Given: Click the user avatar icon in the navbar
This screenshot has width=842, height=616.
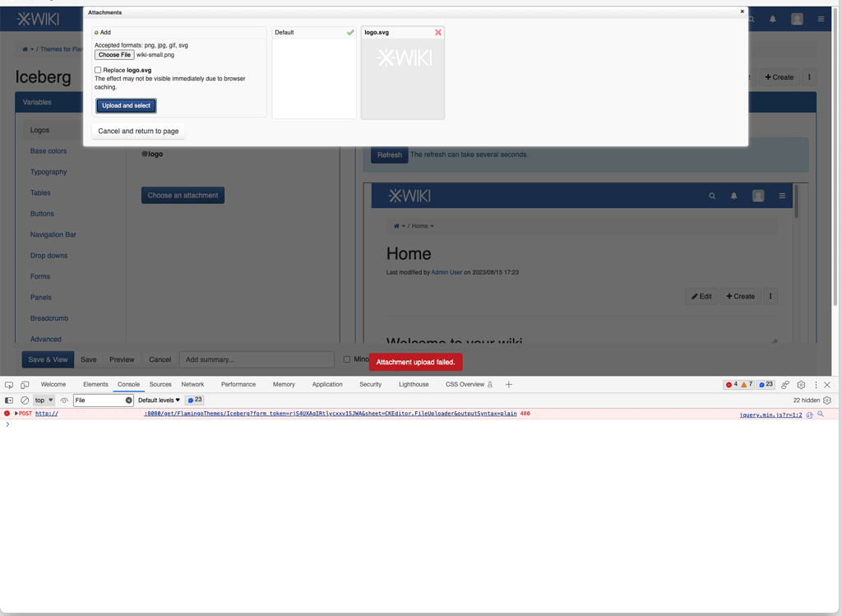Looking at the screenshot, I should point(796,19).
